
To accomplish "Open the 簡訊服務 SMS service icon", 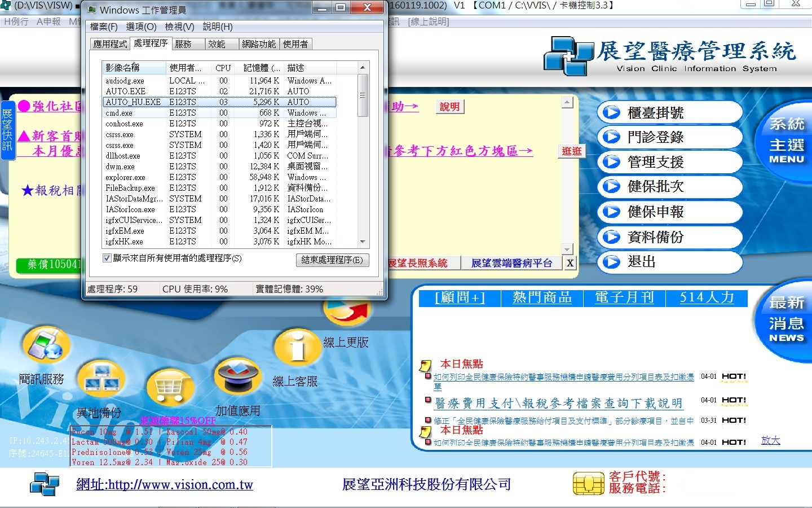I will tap(46, 345).
